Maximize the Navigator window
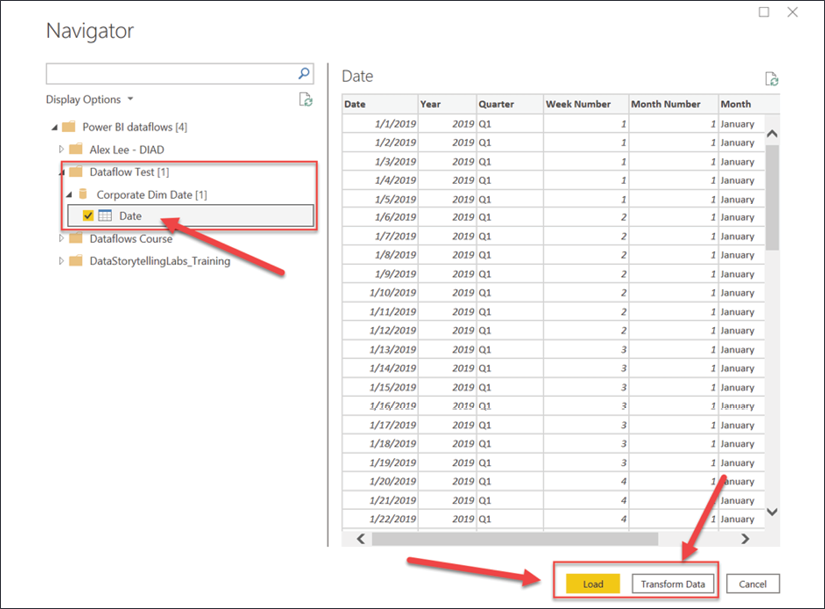The width and height of the screenshot is (825, 609). [764, 12]
